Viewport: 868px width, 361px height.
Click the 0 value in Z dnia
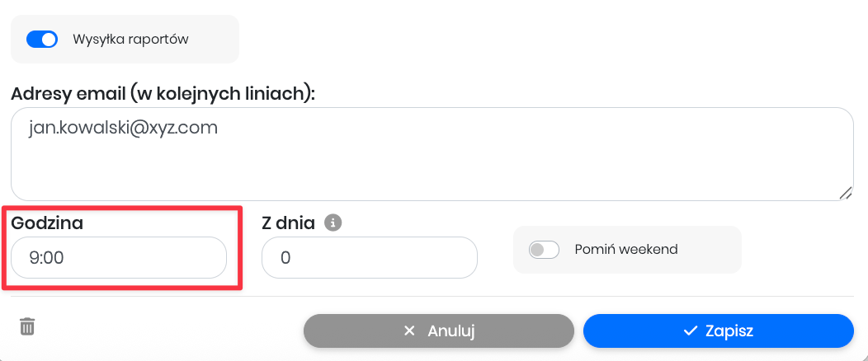(285, 258)
